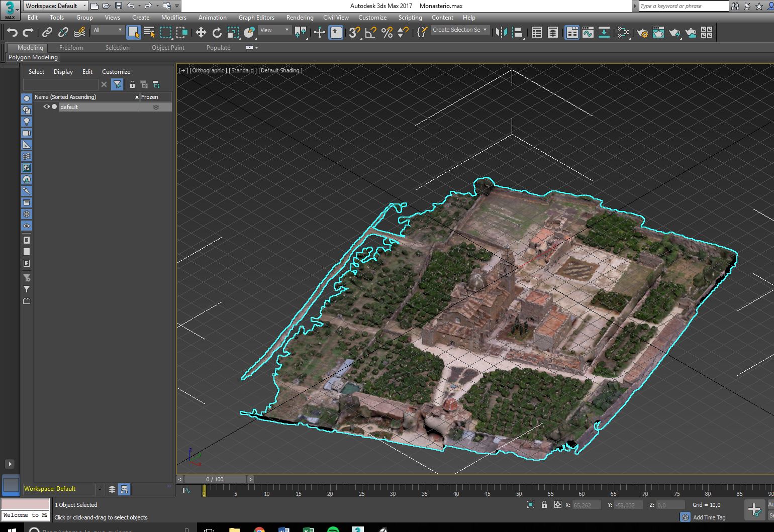Activate the Select and Move tool
This screenshot has width=774, height=532.
click(x=201, y=33)
